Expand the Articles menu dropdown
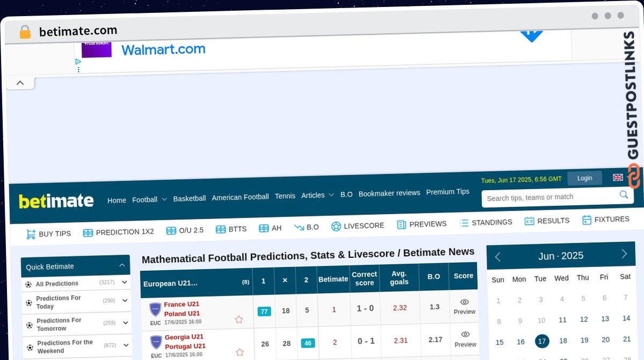Screen dimensions: 644x360 (317, 195)
